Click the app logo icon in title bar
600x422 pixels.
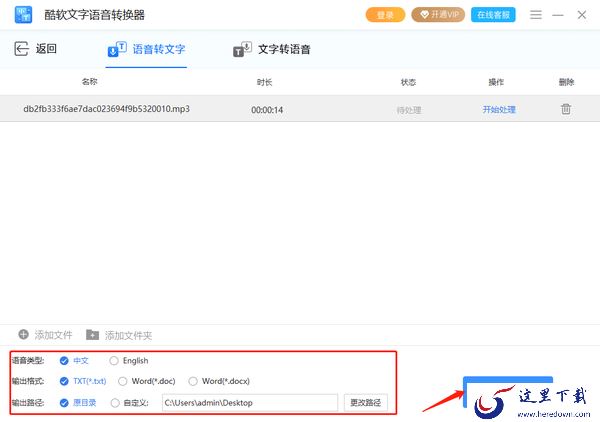coord(23,15)
